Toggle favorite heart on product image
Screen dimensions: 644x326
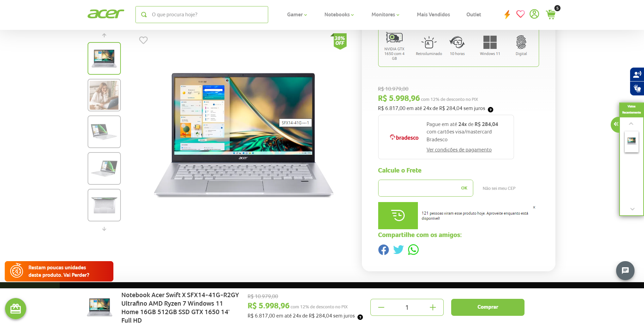coord(144,40)
